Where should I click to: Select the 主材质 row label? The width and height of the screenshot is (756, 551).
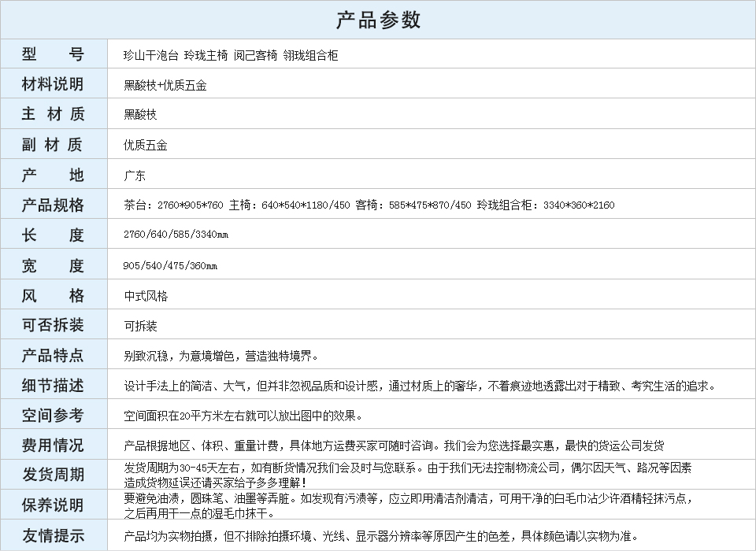53,114
